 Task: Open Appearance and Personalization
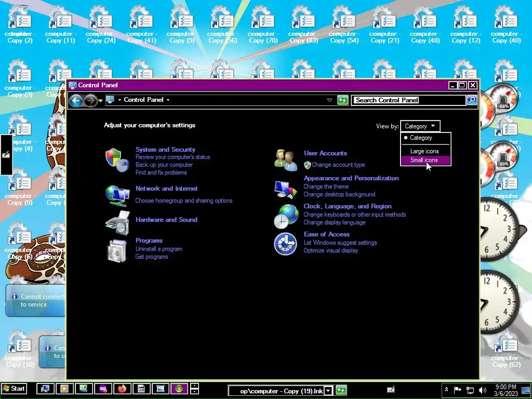pos(351,178)
